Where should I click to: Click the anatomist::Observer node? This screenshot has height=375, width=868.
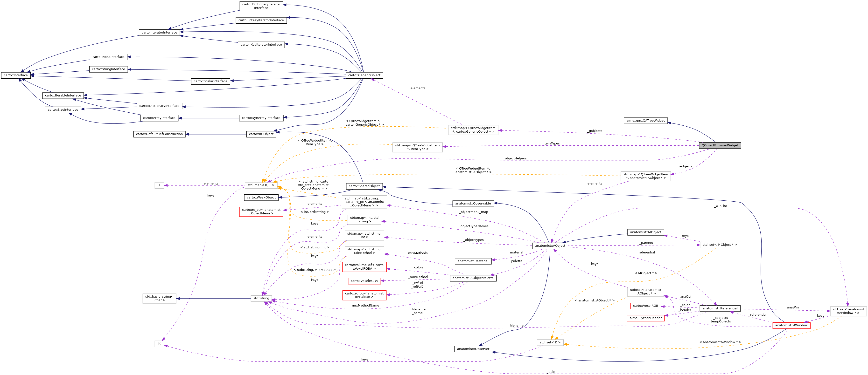[473, 349]
